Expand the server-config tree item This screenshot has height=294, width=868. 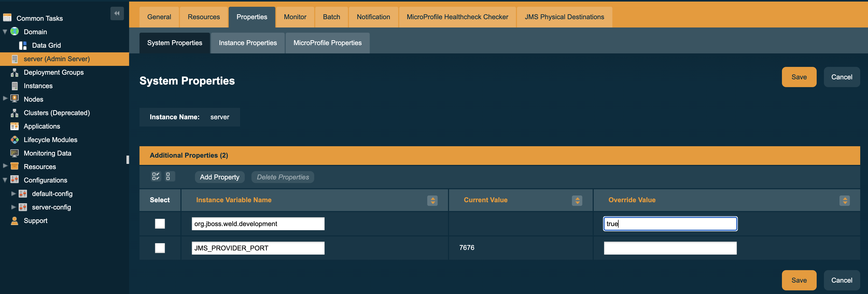(x=13, y=207)
